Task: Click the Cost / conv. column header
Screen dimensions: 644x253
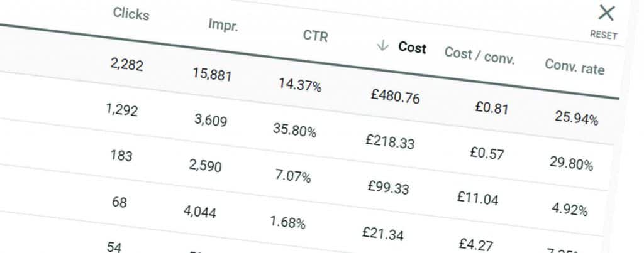Action: tap(479, 56)
